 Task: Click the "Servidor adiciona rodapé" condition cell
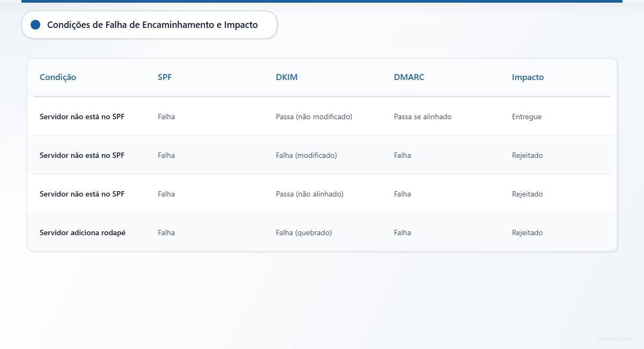[83, 232]
